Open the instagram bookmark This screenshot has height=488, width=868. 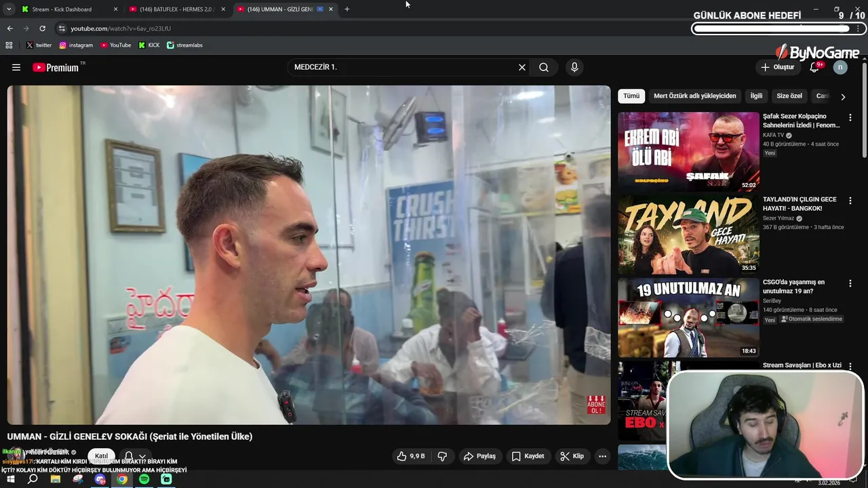(76, 45)
